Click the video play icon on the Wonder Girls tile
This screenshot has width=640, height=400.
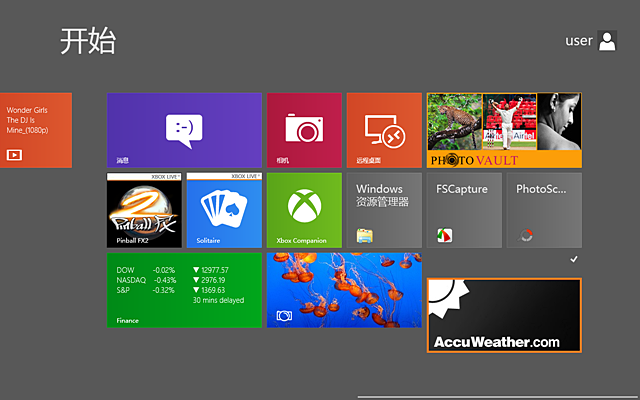tap(14, 155)
